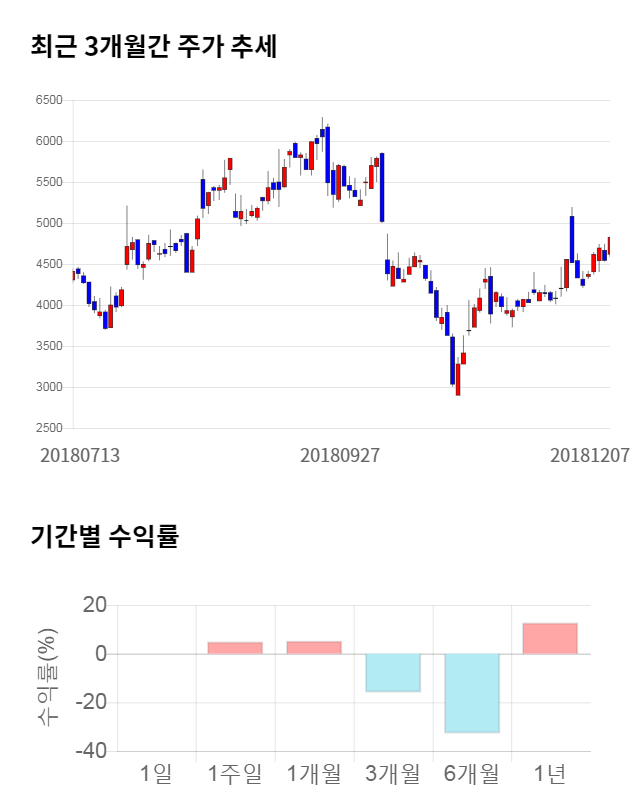This screenshot has height=810, width=640.
Task: Select the 20180713 start date label
Action: click(x=80, y=454)
